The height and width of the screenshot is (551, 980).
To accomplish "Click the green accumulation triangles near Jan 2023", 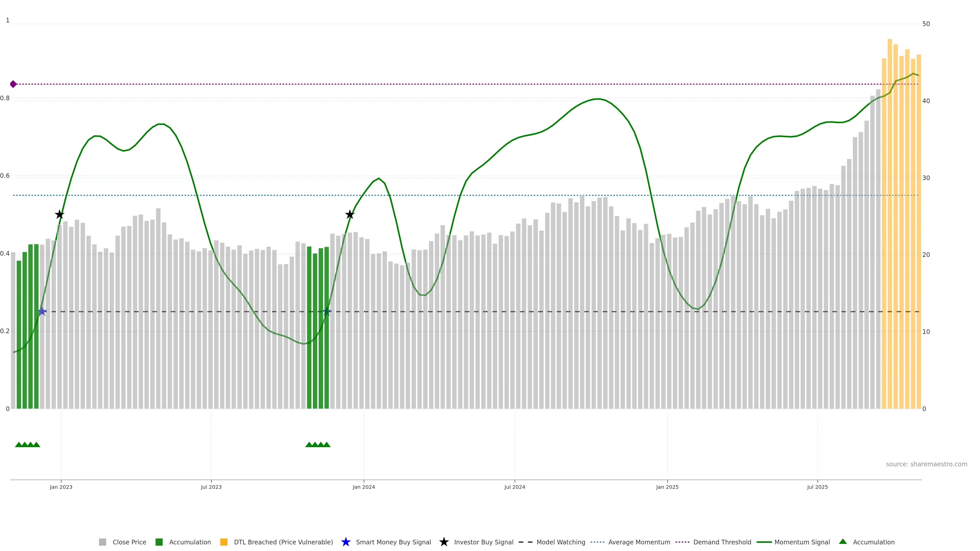I will 27,445.
